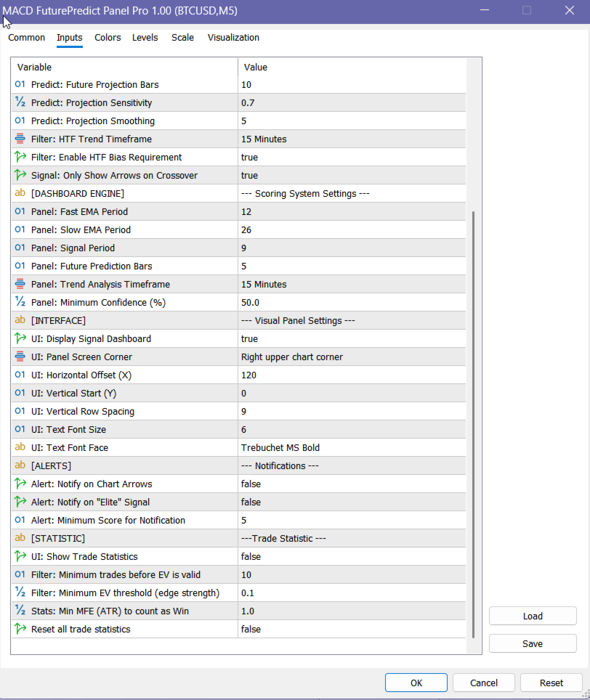
Task: Open the Visualization tab
Action: point(233,38)
